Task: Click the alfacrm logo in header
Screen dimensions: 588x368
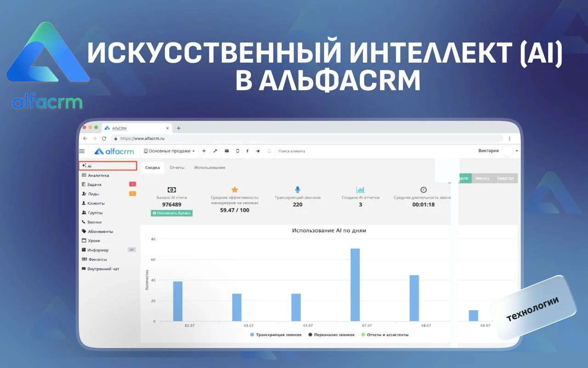Action: (114, 151)
